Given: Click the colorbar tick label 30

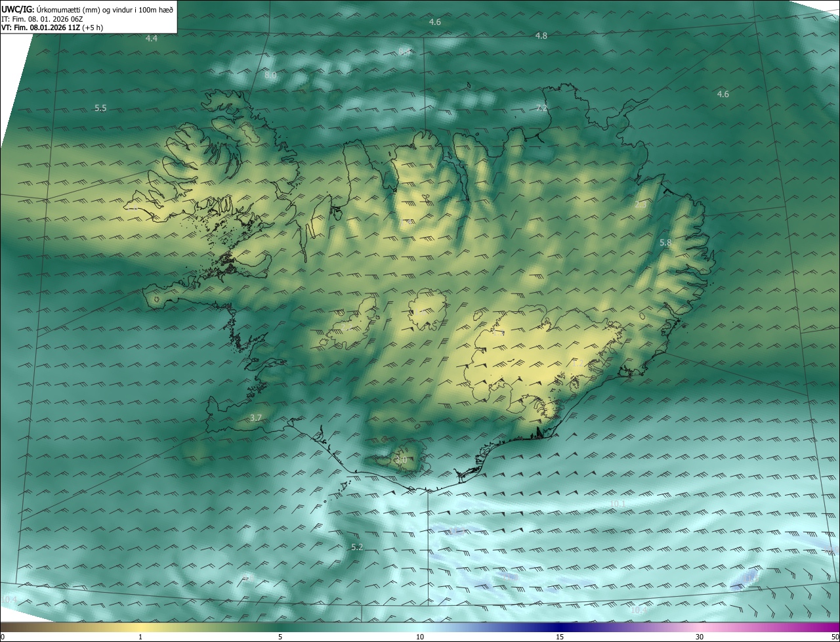Looking at the screenshot, I should [x=700, y=637].
